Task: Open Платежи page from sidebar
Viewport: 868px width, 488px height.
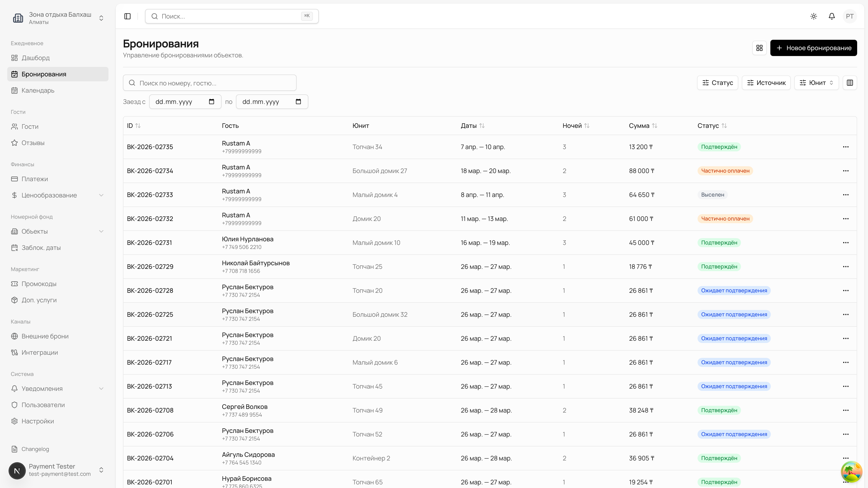Action: (x=35, y=179)
